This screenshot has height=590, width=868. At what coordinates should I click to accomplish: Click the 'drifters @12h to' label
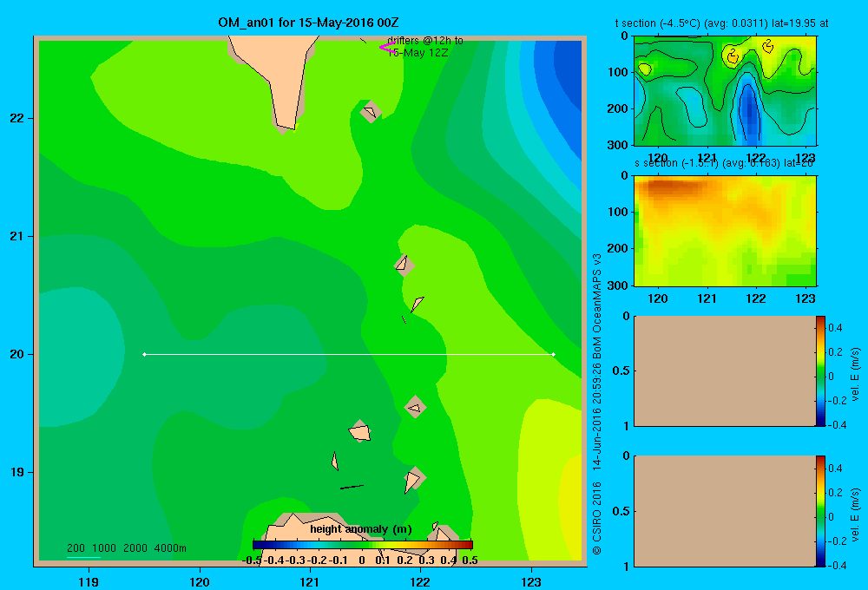click(425, 41)
